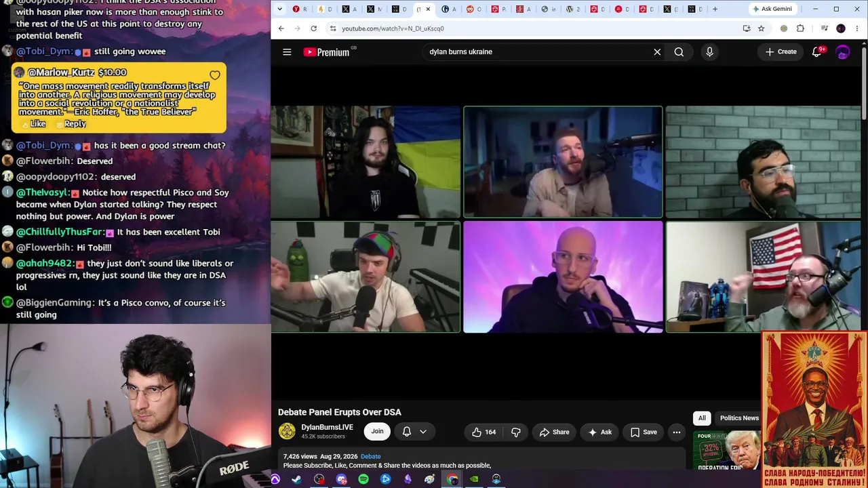
Task: Open Obsidian from the taskbar
Action: [x=408, y=479]
